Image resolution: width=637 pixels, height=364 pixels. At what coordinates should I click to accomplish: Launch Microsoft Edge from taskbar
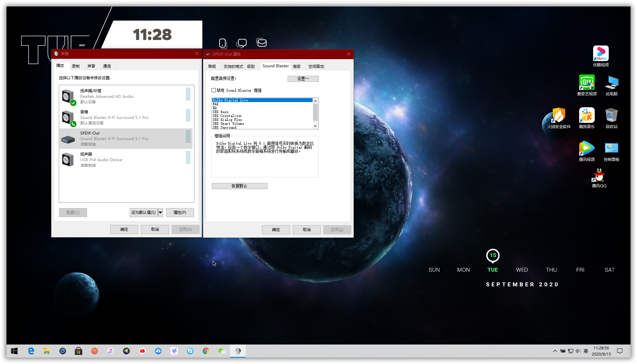pyautogui.click(x=31, y=351)
